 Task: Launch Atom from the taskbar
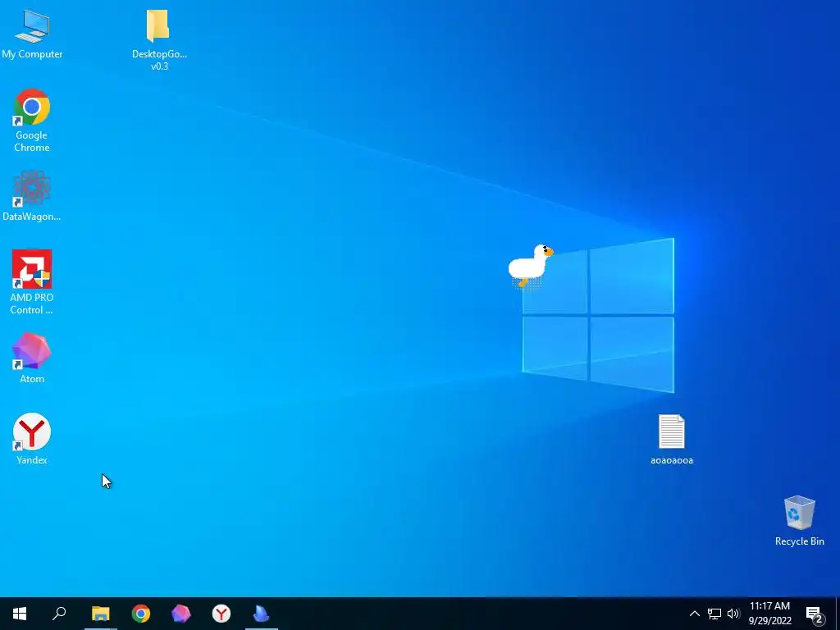pos(181,614)
